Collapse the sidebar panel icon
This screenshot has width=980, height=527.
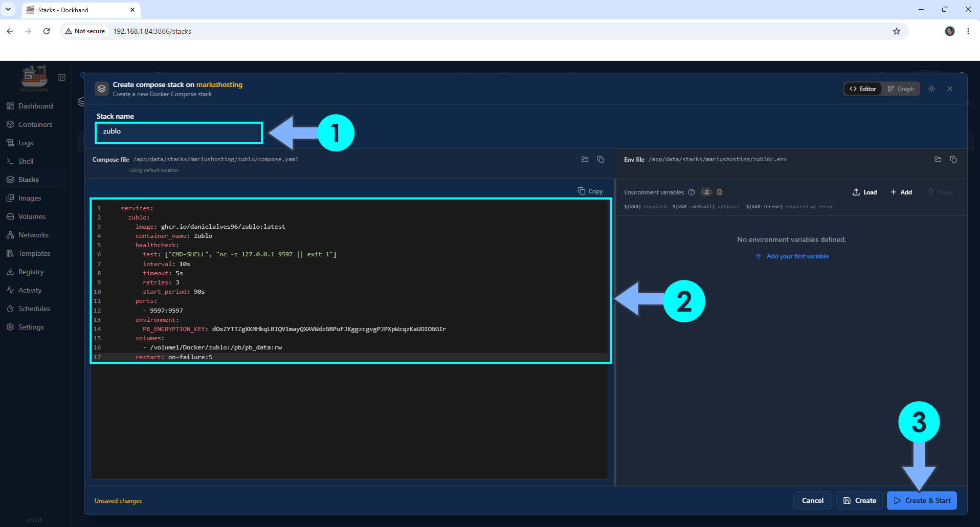[x=62, y=77]
